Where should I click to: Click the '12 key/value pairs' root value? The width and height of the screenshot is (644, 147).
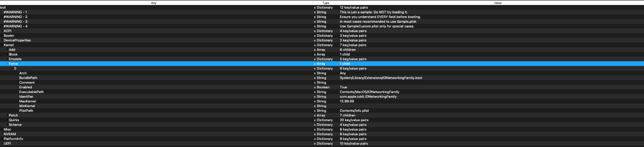[354, 7]
